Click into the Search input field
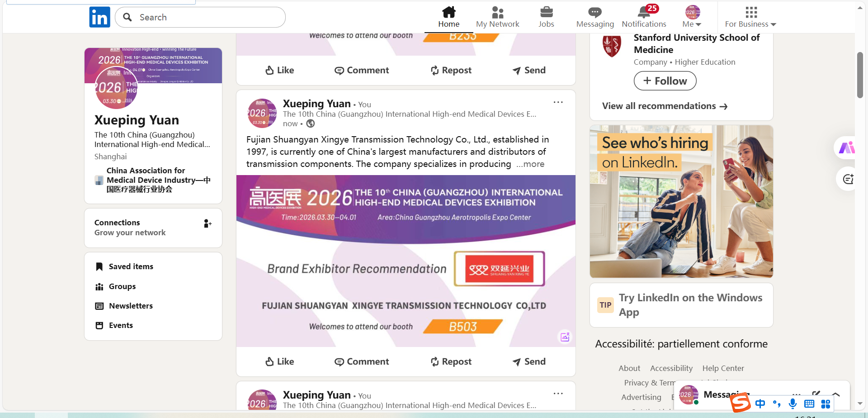The image size is (868, 418). pyautogui.click(x=200, y=17)
